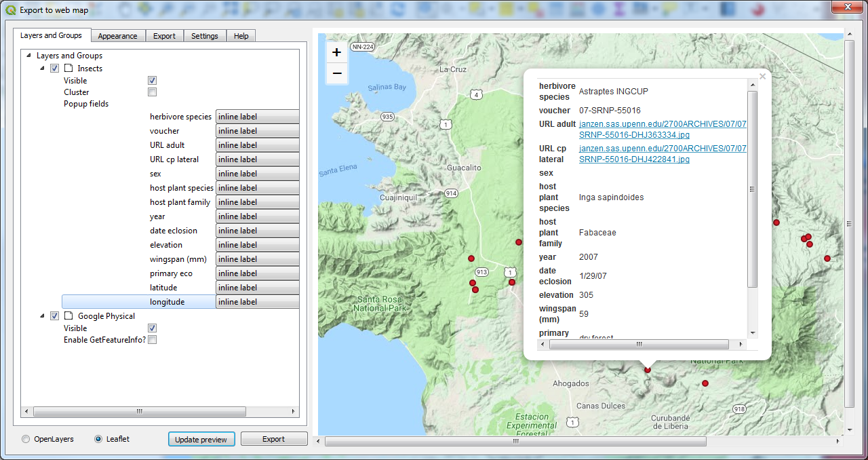Screen dimensions: 868x460
Task: Click the route 935 shield on the map
Action: click(387, 117)
